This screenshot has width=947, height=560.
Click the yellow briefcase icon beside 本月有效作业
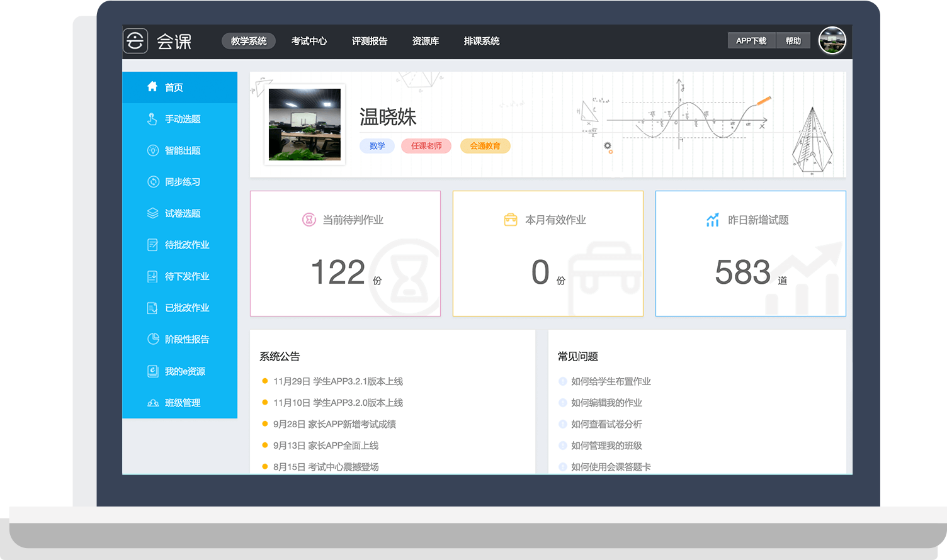coord(511,220)
